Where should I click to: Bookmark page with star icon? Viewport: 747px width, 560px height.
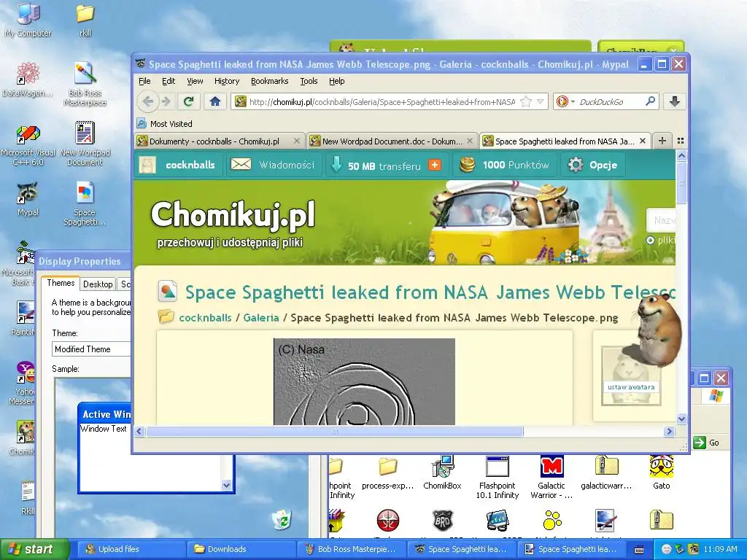(x=526, y=101)
